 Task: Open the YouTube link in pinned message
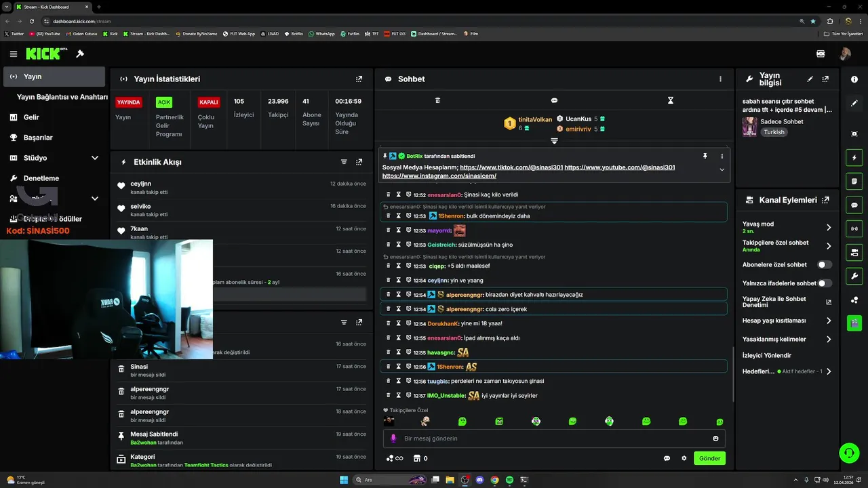tap(620, 167)
